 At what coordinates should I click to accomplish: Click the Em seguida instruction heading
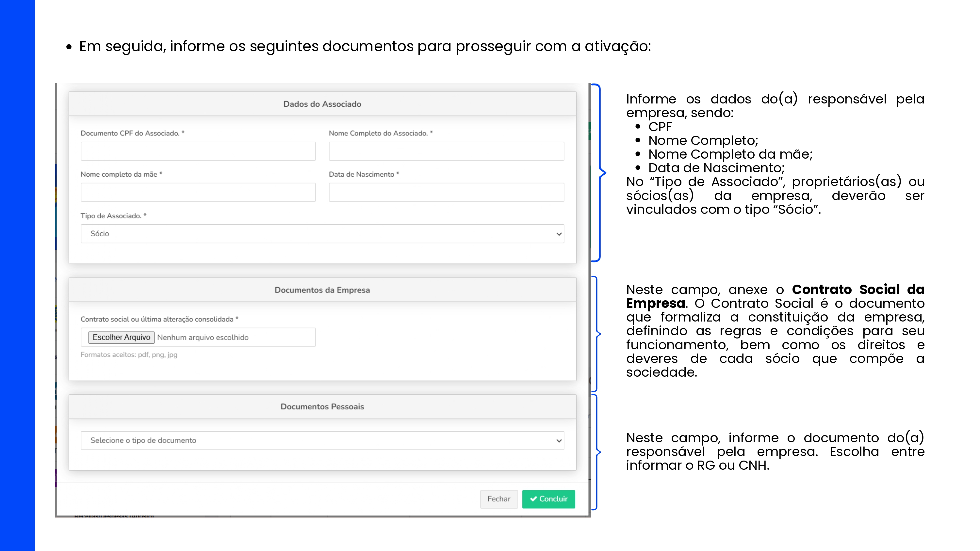pos(365,46)
